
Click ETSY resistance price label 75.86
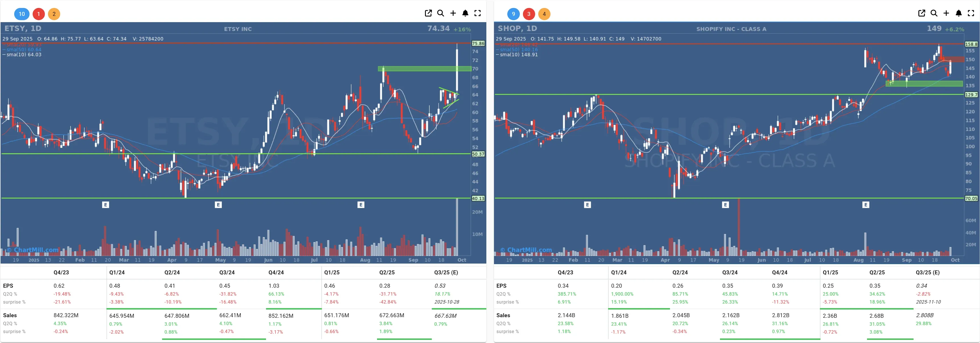pos(478,43)
